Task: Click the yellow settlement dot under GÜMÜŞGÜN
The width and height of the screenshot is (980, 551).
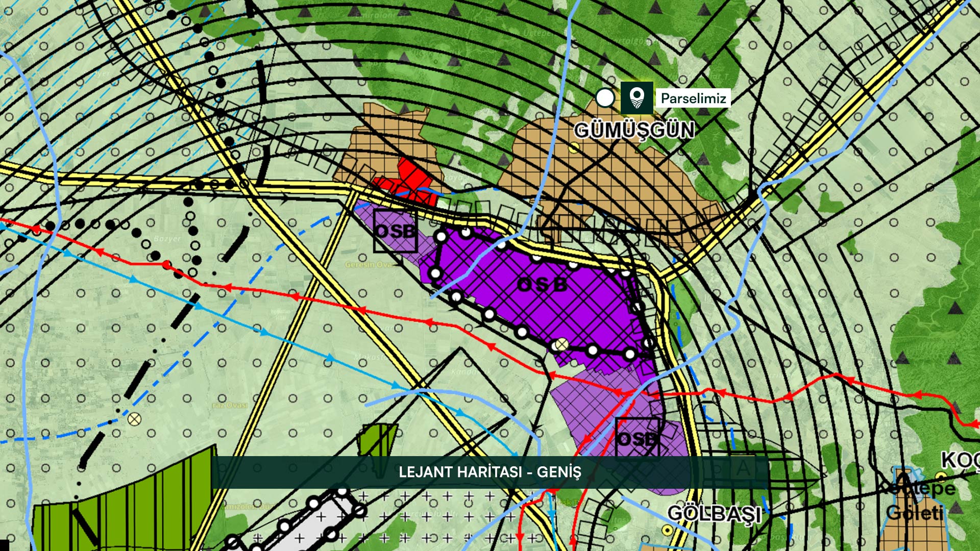Action: point(575,148)
